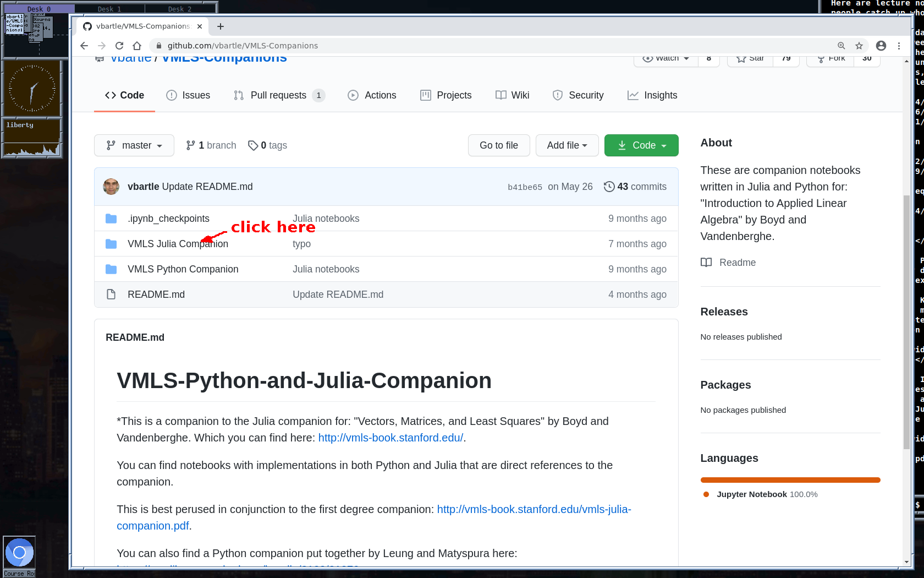Open the Add file dropdown

(566, 145)
